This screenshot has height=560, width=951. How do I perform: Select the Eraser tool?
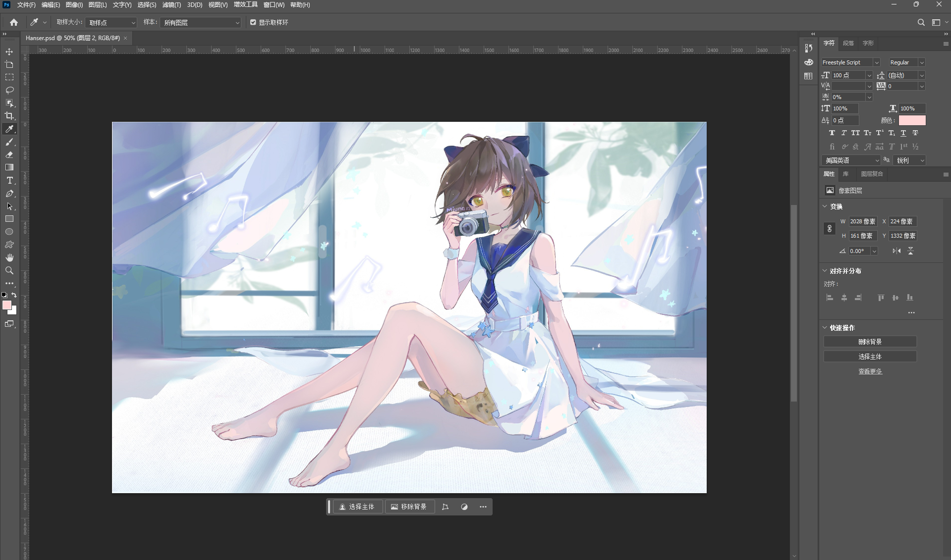point(9,154)
